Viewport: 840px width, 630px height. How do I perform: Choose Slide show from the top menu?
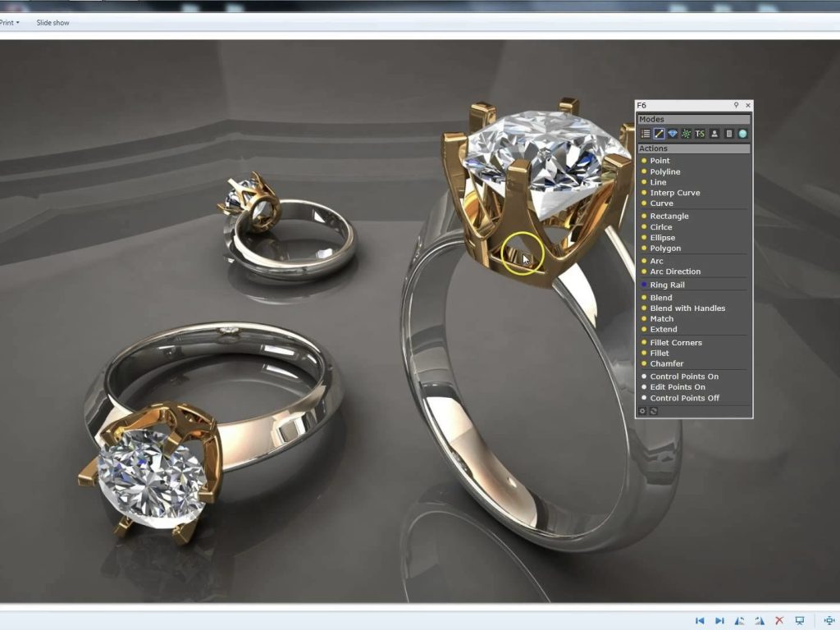pos(52,23)
